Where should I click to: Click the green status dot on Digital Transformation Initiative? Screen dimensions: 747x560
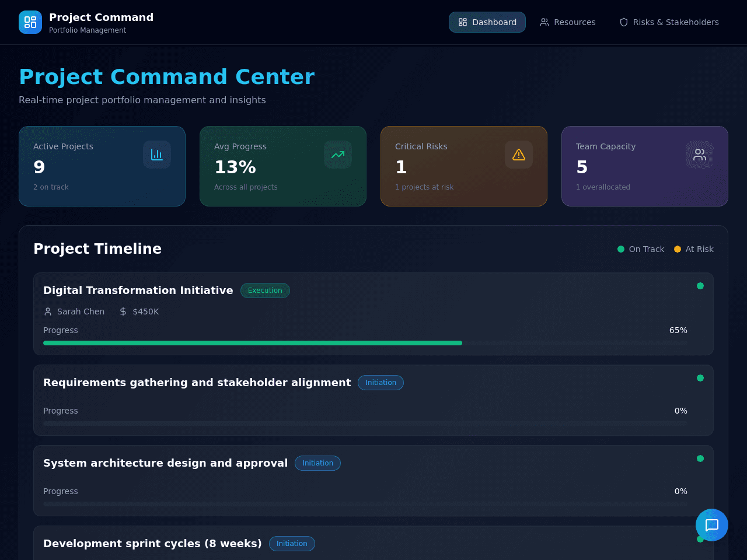click(700, 286)
